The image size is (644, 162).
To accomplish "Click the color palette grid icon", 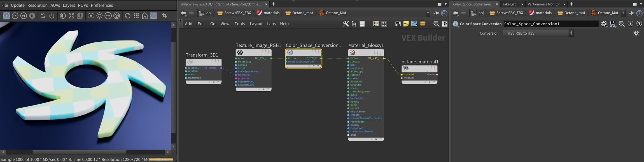I will [x=376, y=24].
